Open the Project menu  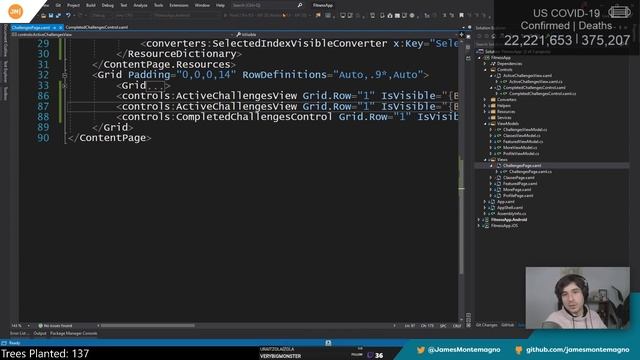[73, 5]
